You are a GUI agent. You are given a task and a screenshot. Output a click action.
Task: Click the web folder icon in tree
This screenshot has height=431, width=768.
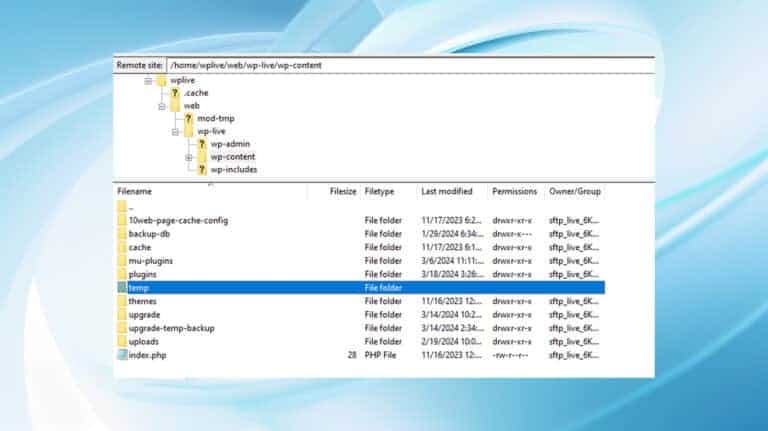point(175,106)
